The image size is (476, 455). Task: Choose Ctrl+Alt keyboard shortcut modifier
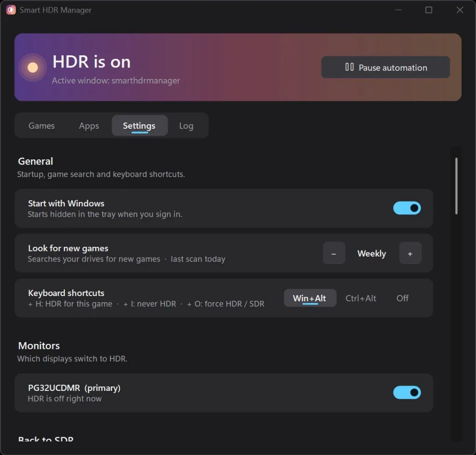(361, 298)
